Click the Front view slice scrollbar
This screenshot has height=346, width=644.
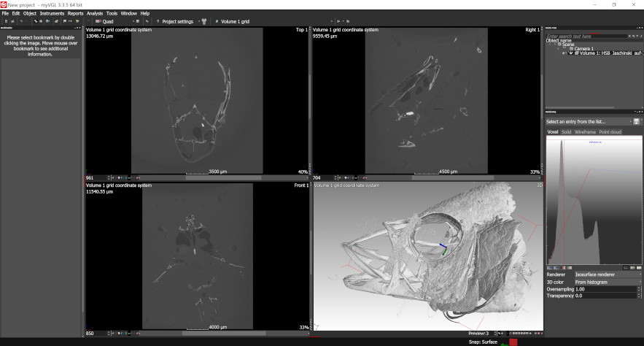click(x=224, y=334)
